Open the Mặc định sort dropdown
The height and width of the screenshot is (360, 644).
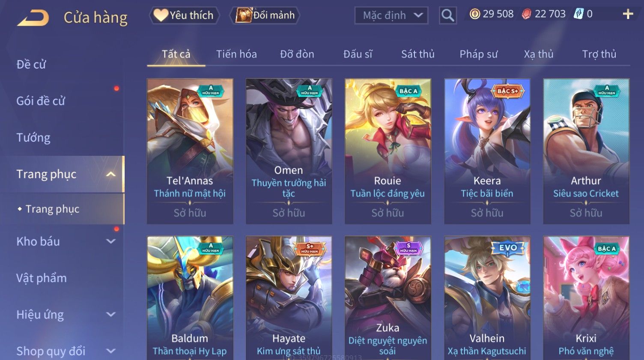(x=391, y=15)
